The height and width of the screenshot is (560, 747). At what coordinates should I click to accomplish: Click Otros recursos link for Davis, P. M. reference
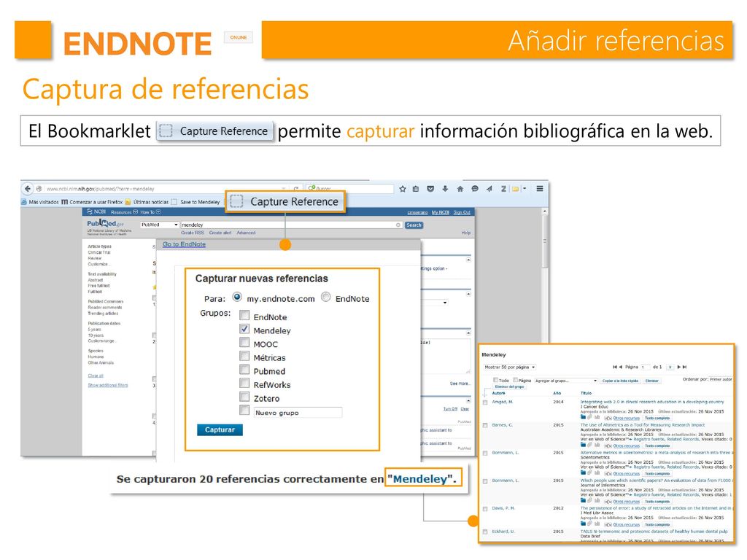tap(626, 525)
